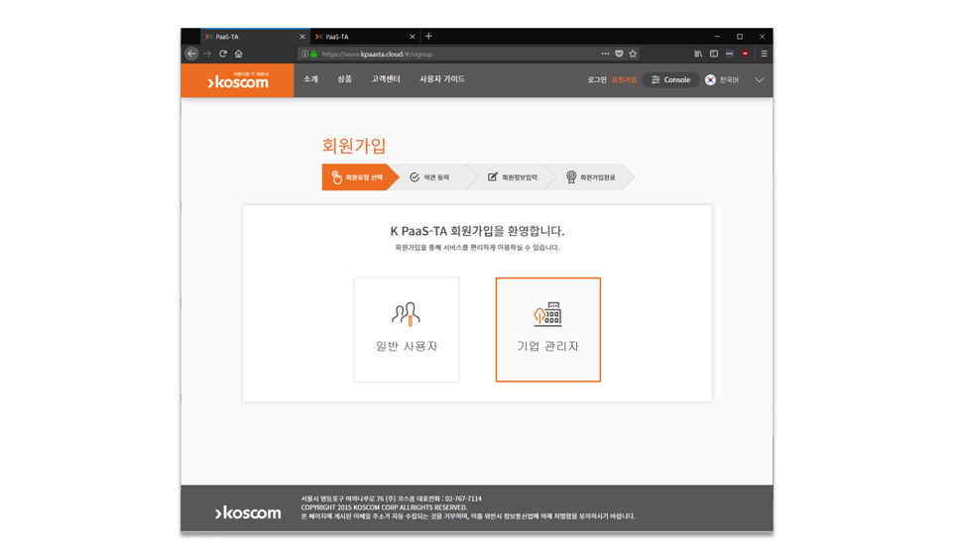Open the Library bookshelf icon

[x=698, y=54]
